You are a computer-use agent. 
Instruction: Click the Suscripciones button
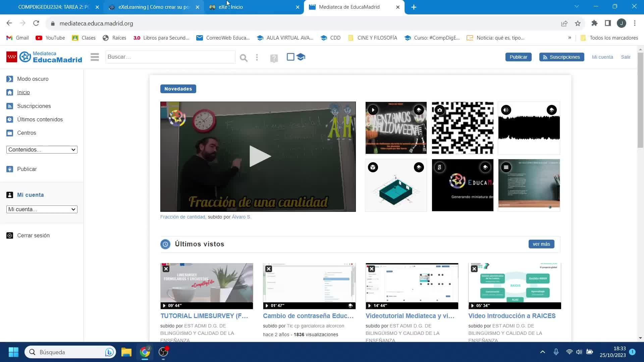click(x=561, y=57)
